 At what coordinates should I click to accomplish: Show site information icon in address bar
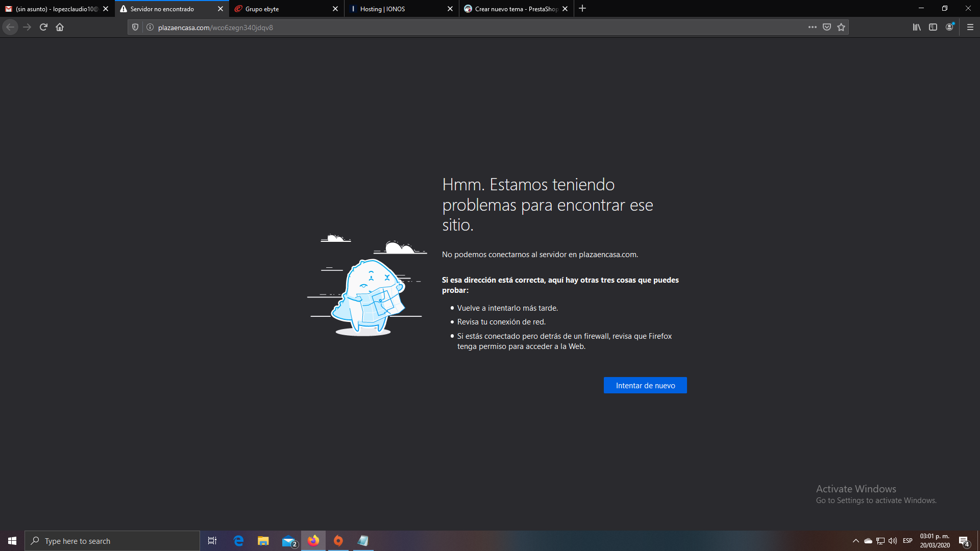150,27
